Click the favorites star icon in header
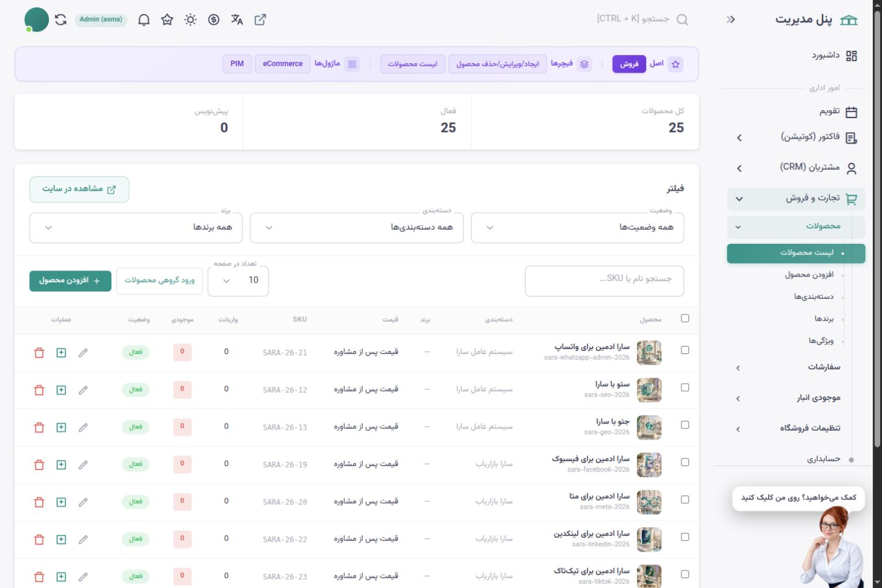This screenshot has height=588, width=882. point(166,20)
